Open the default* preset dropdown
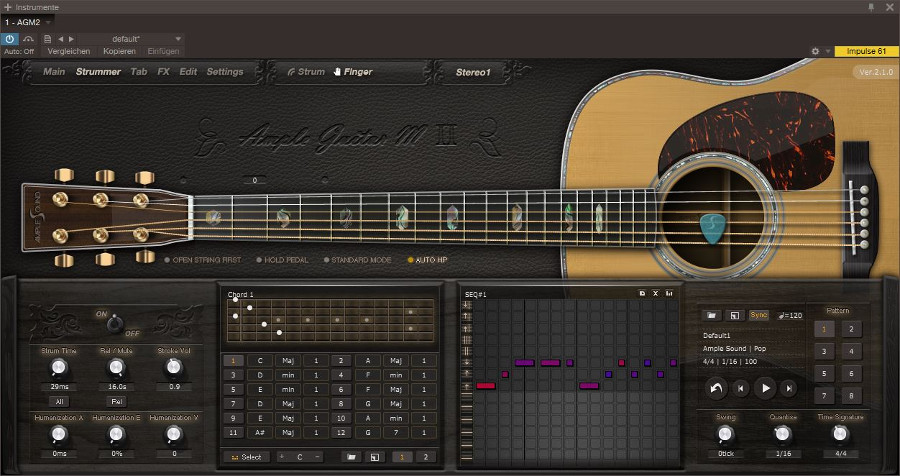This screenshot has height=476, width=900. [129, 39]
